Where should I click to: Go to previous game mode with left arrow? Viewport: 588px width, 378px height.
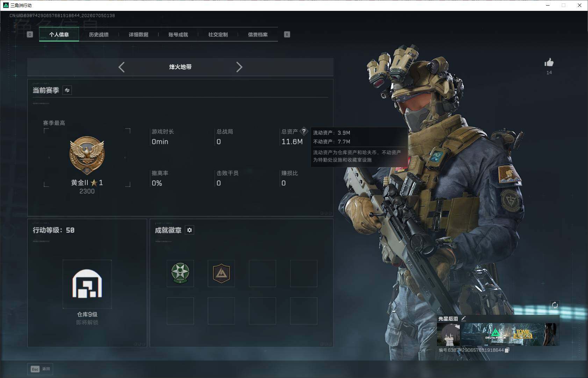tap(121, 67)
